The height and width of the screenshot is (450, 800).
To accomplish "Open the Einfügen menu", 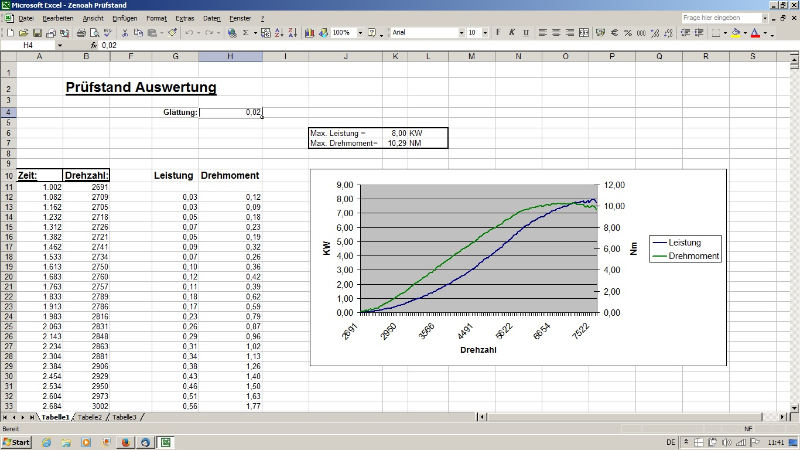I will pyautogui.click(x=125, y=19).
